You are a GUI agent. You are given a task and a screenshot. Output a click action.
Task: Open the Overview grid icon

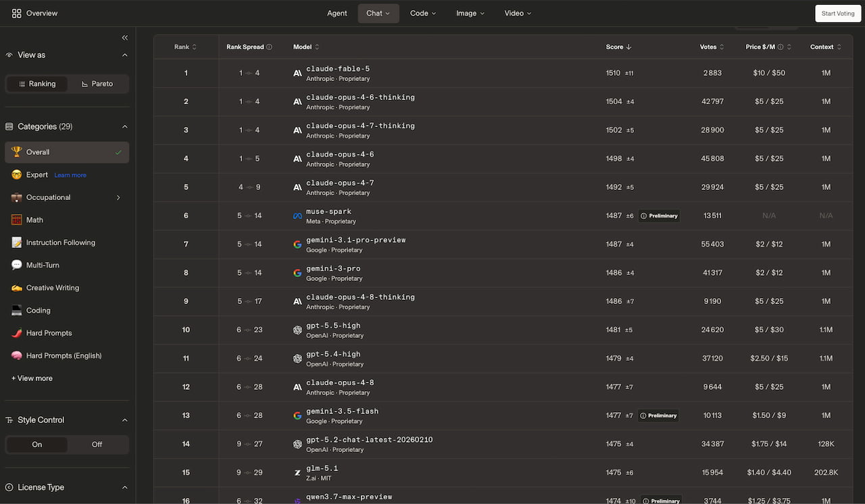(17, 13)
